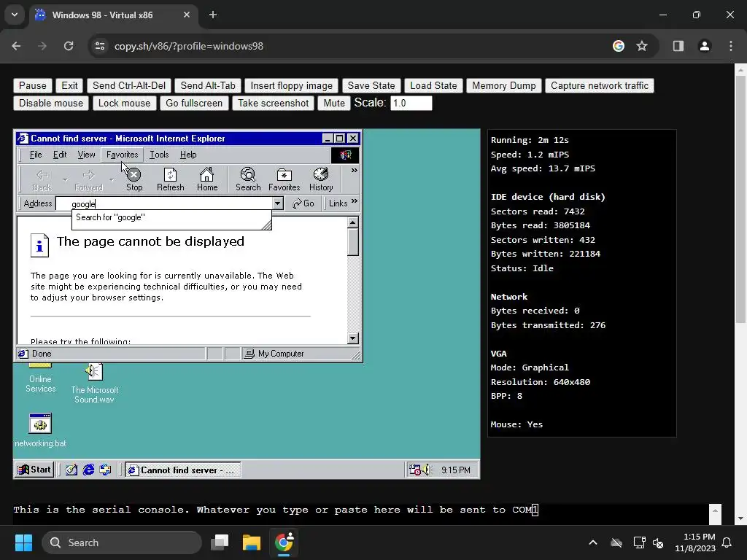
Task: Open the Chrome profile avatar icon
Action: click(704, 46)
